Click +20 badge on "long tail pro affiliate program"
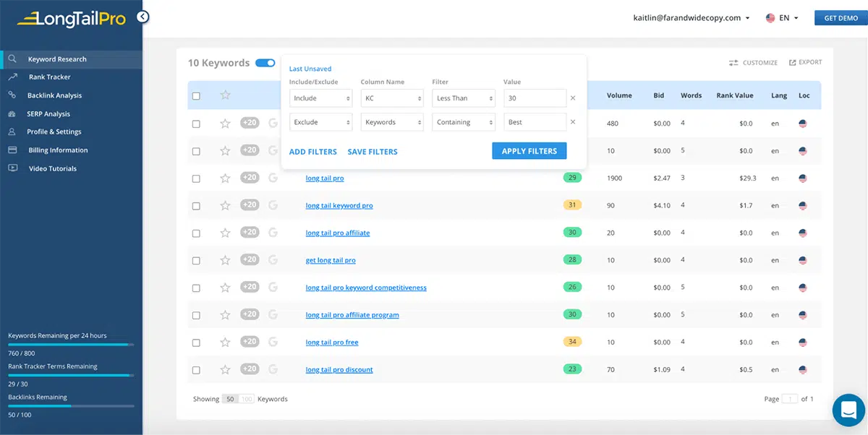This screenshot has width=868, height=435. 250,314
